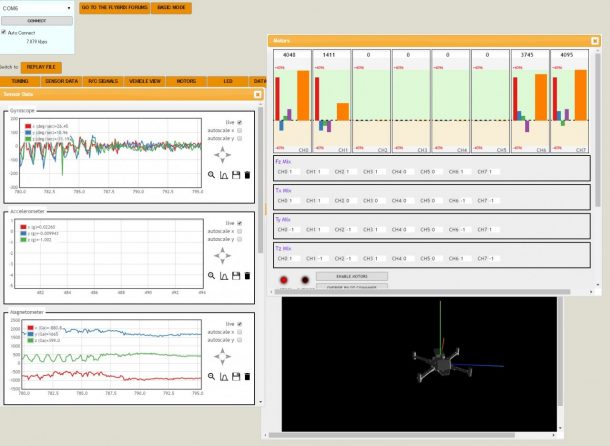Click the Sensor Data panel vertical scrollbar
The width and height of the screenshot is (610, 446).
click(x=260, y=179)
